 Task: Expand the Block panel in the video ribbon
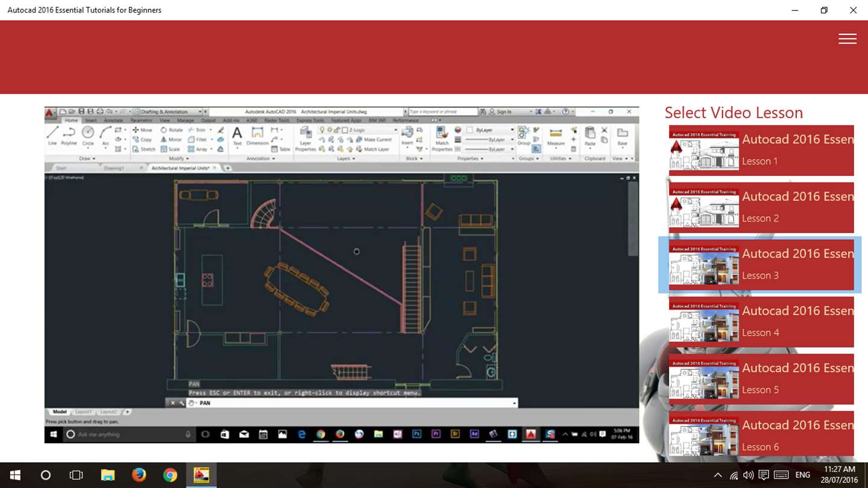414,159
